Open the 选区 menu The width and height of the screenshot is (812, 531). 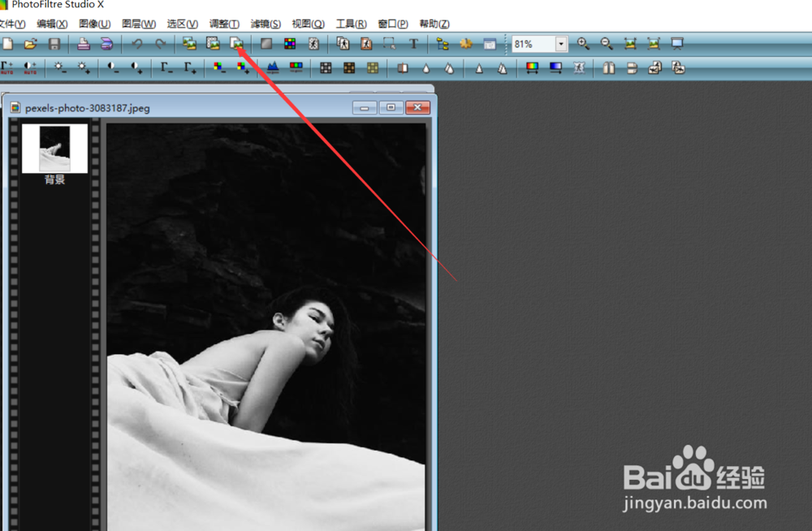[x=182, y=24]
